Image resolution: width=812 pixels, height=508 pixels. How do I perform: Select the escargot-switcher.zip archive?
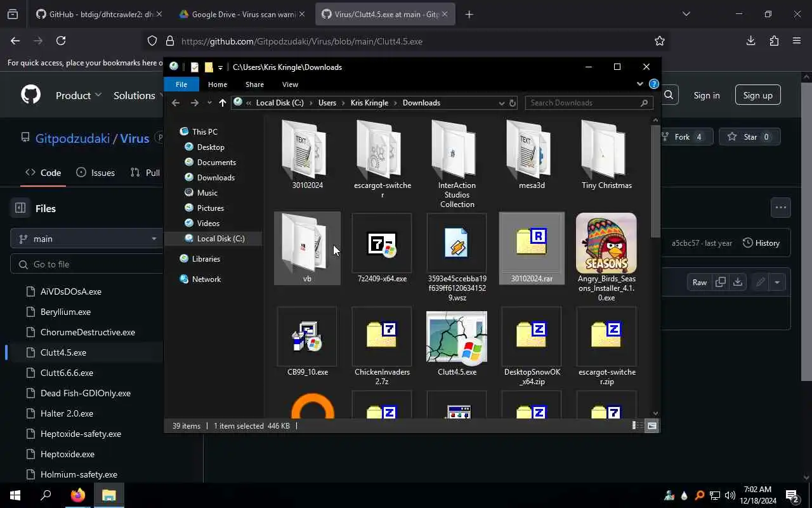tap(606, 346)
